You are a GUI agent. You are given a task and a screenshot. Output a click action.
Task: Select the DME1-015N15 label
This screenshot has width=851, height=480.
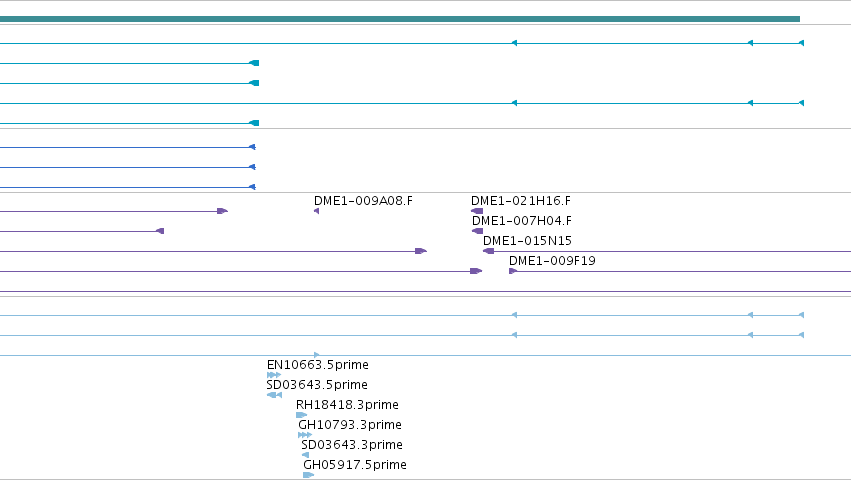click(527, 241)
